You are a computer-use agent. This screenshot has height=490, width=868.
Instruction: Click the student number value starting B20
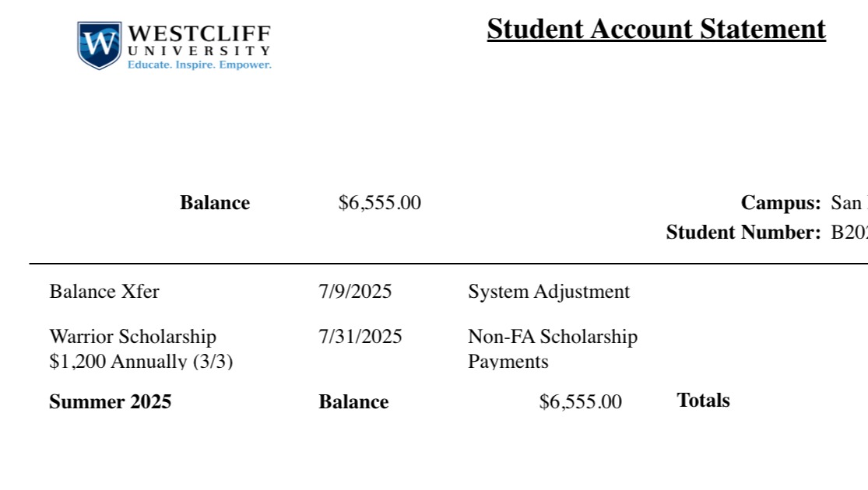[849, 232]
